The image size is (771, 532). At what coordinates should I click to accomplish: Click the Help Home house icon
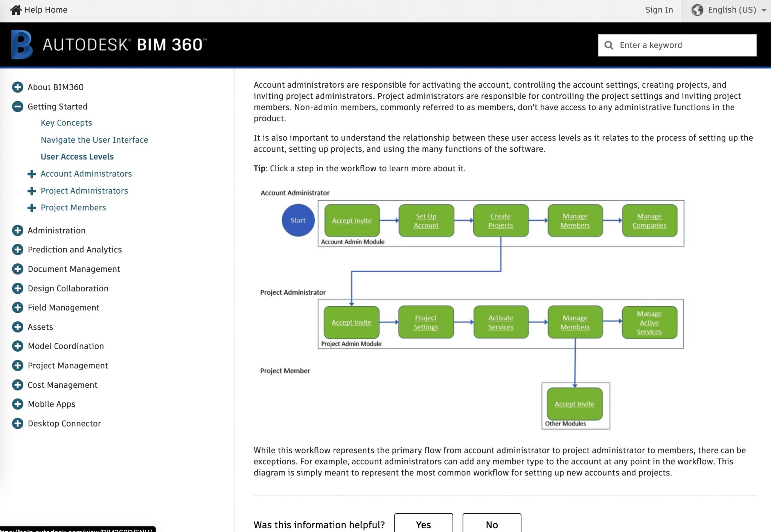[16, 10]
